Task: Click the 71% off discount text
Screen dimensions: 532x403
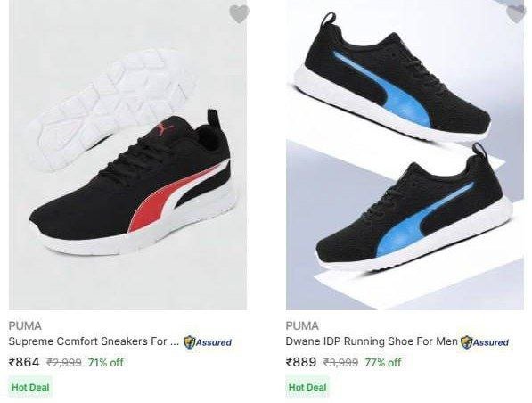Action: (106, 363)
